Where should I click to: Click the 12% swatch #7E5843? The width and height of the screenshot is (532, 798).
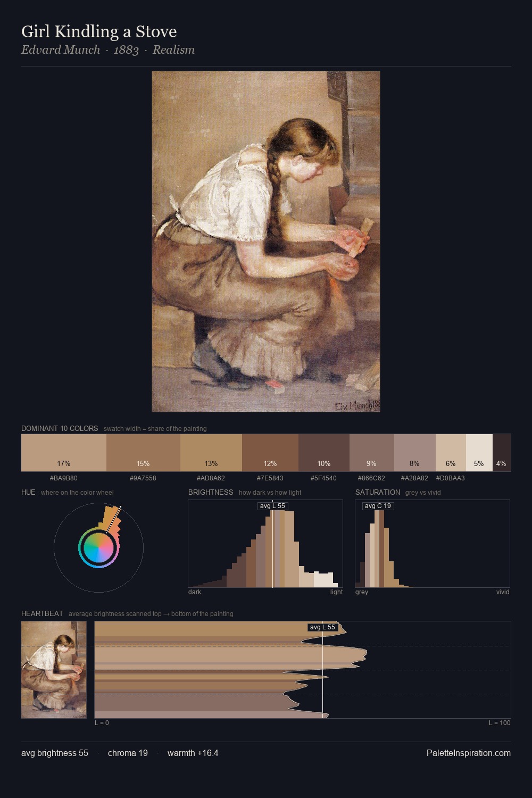(270, 453)
